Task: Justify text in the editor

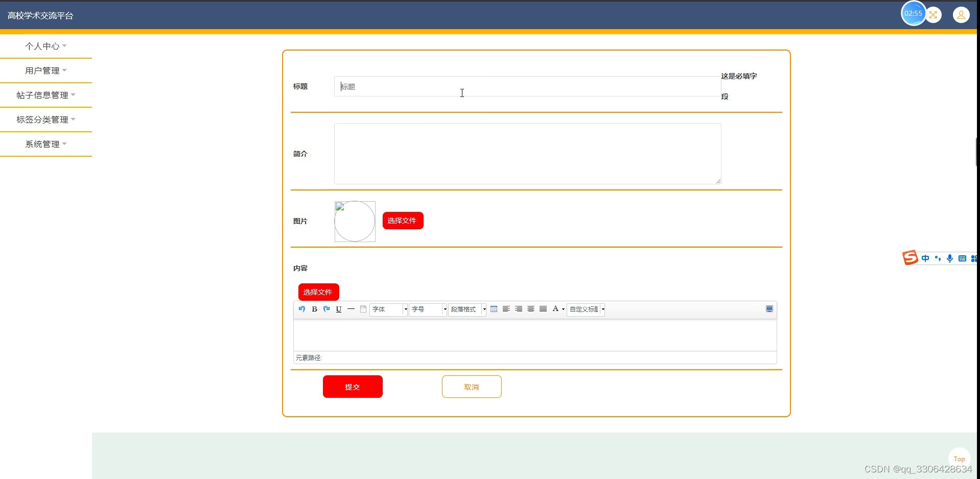Action: (543, 309)
